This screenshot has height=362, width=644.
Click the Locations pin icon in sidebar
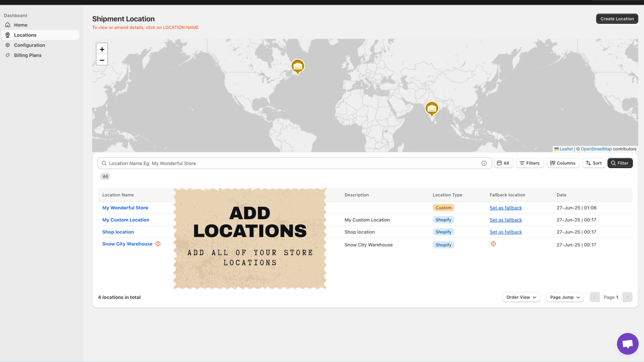(8, 35)
